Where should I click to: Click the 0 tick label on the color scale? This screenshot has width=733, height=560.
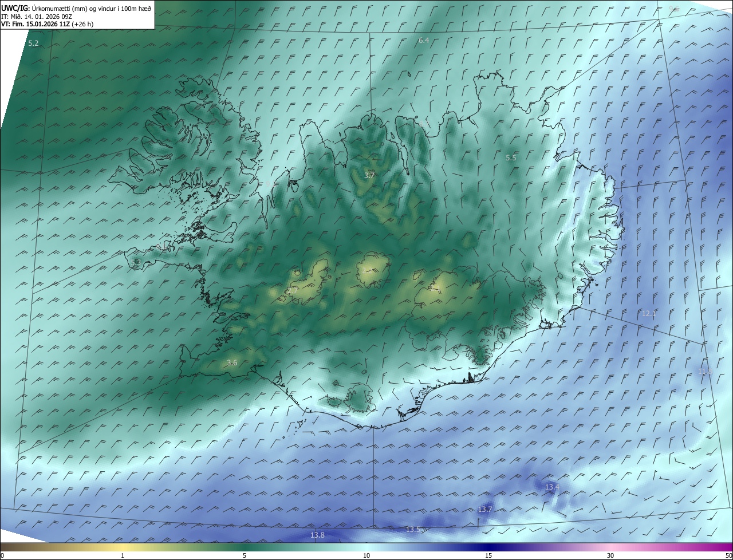tap(2, 555)
